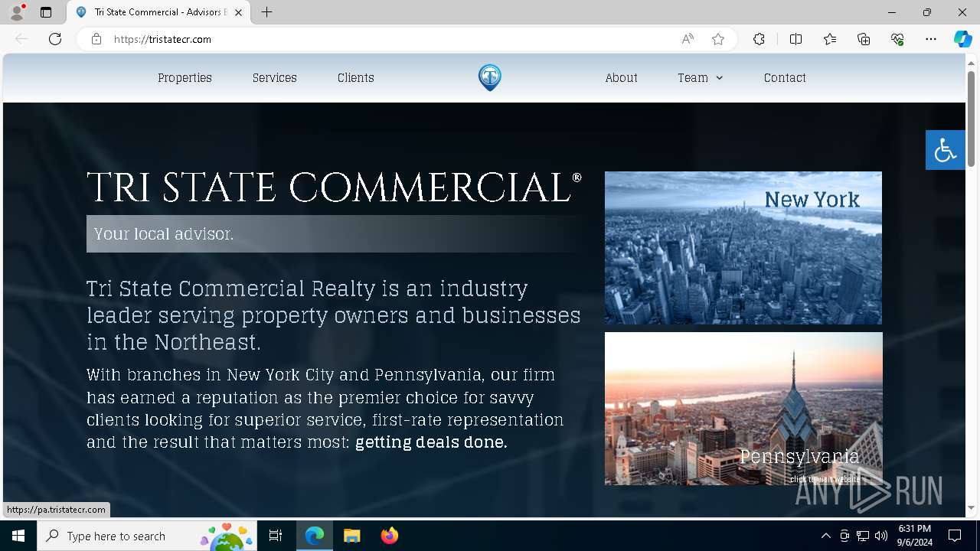
Task: Launch Firefox from the taskbar
Action: pyautogui.click(x=390, y=536)
